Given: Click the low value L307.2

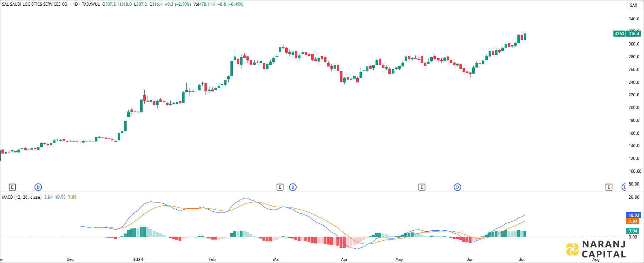Looking at the screenshot, I should tap(140, 4).
